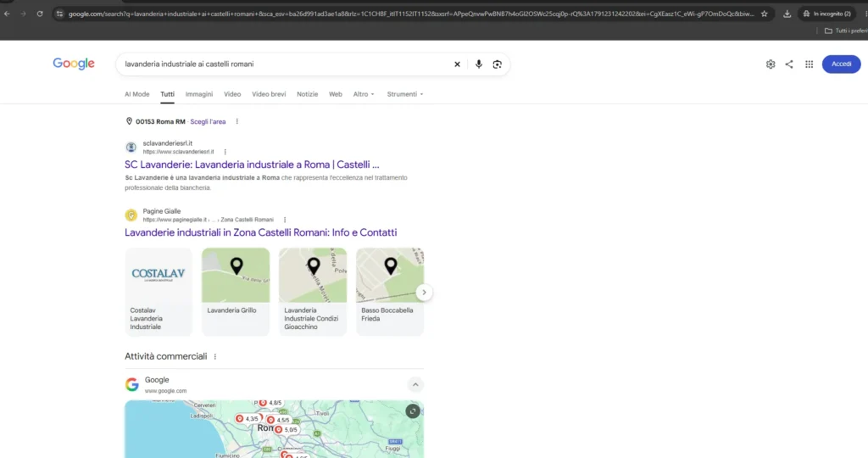
Task: Open the SC Lavanderie result link
Action: [x=252, y=165]
